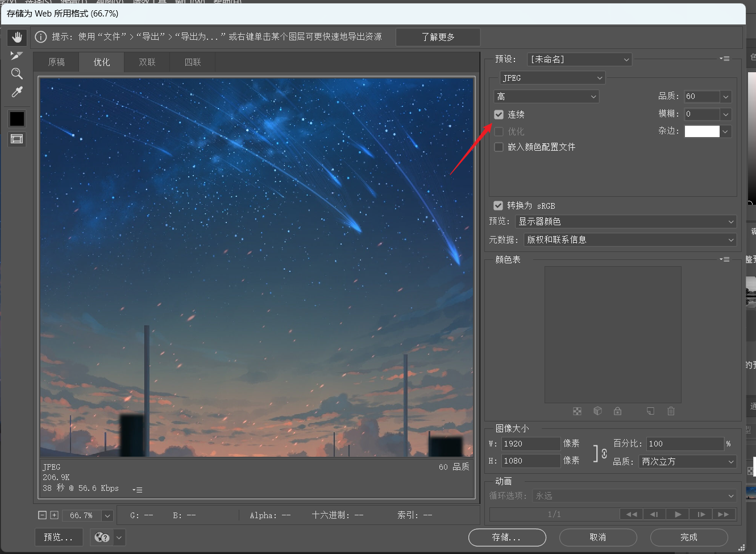Click the 存储... button
Image resolution: width=756 pixels, height=554 pixels.
(506, 538)
